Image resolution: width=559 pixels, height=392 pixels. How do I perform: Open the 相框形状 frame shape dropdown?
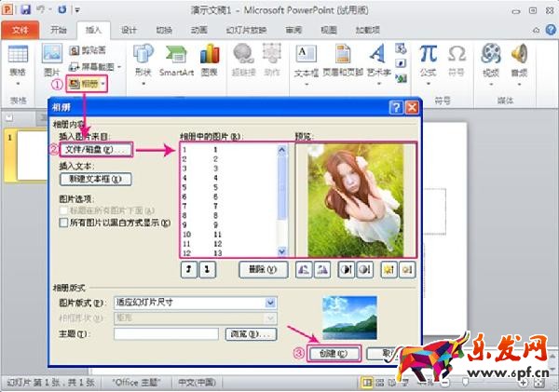[x=270, y=318]
